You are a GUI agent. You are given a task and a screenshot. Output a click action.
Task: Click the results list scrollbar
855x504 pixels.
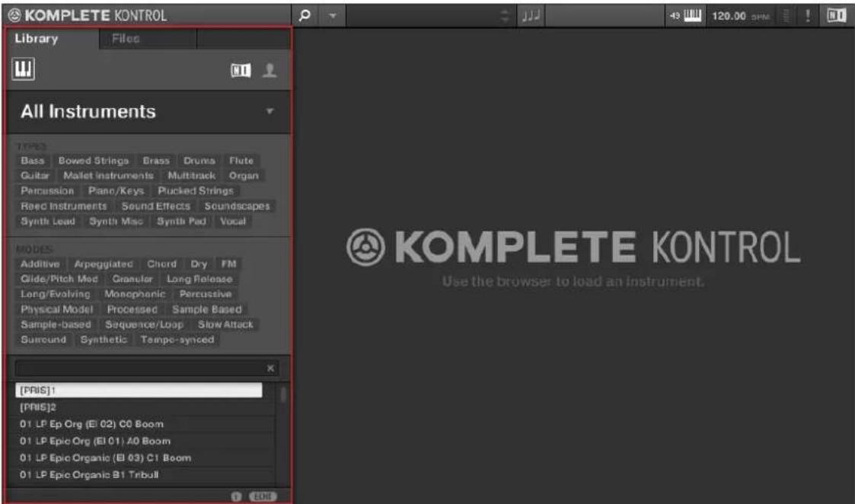tap(283, 395)
